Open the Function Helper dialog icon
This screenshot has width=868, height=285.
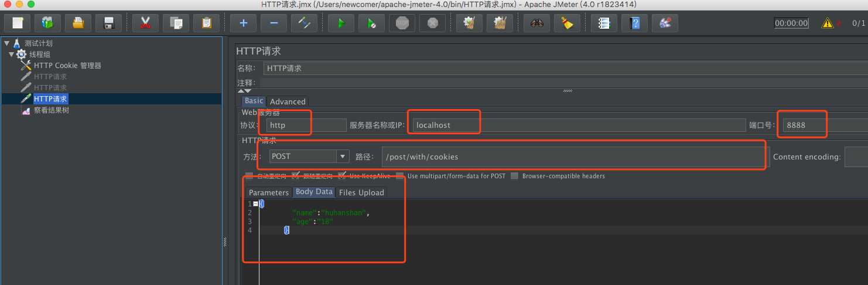(604, 23)
